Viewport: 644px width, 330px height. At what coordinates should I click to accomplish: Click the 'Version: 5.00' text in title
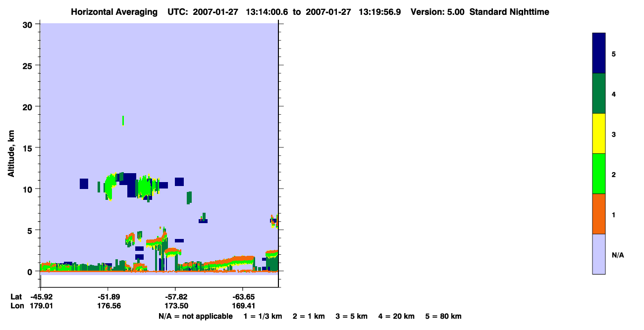pyautogui.click(x=437, y=12)
